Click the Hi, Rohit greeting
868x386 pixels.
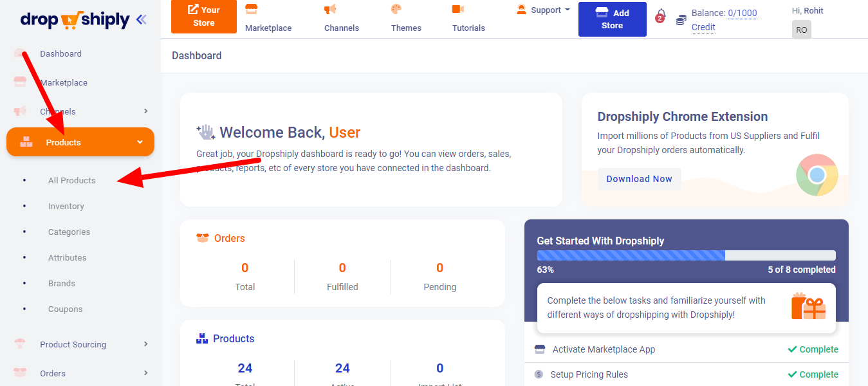click(808, 11)
